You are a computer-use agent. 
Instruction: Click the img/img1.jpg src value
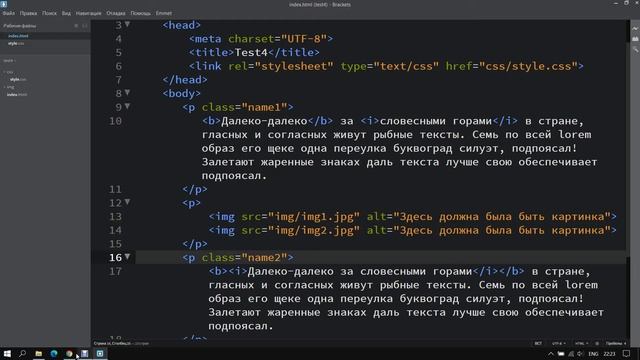coord(314,217)
